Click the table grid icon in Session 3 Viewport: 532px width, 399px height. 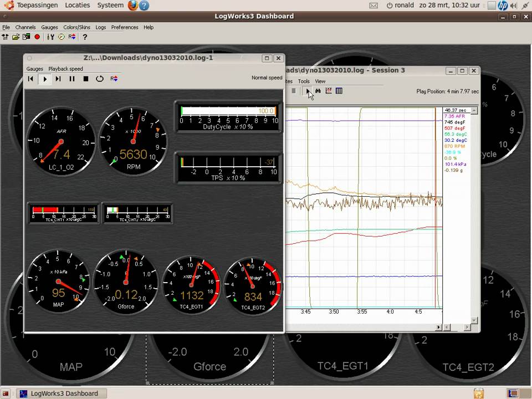(x=339, y=91)
